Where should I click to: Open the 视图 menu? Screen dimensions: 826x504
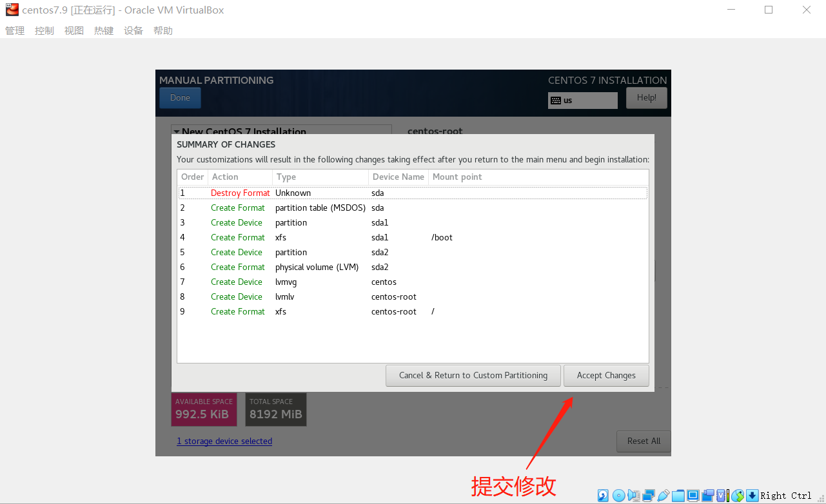(x=74, y=31)
